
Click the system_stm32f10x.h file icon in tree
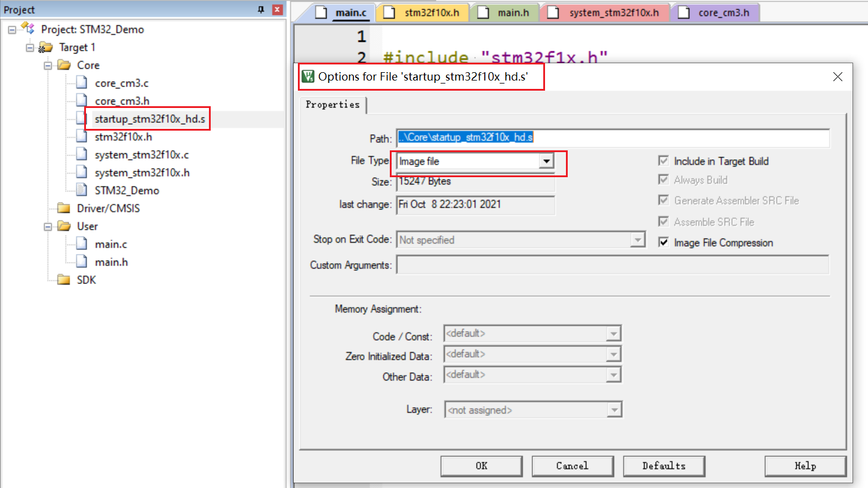pos(82,172)
